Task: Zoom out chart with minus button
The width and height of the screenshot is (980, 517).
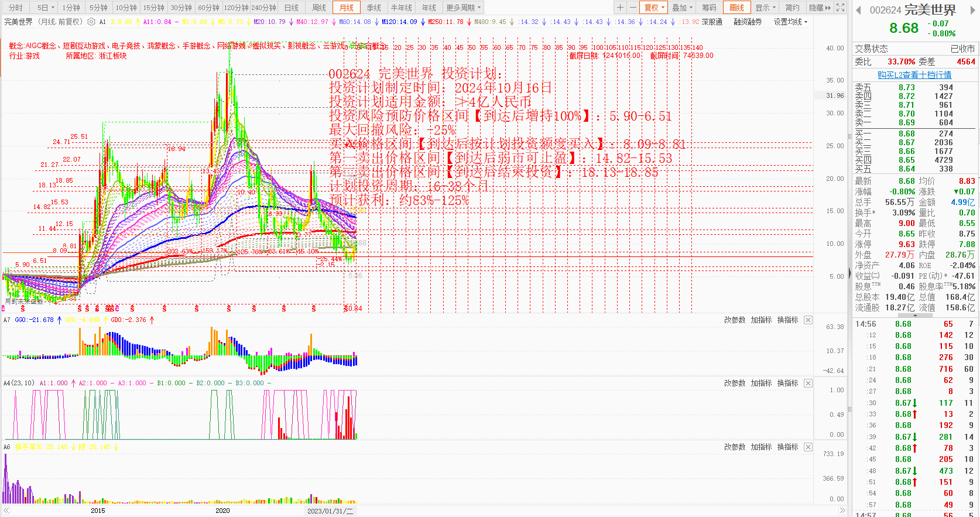Action: click(x=633, y=8)
